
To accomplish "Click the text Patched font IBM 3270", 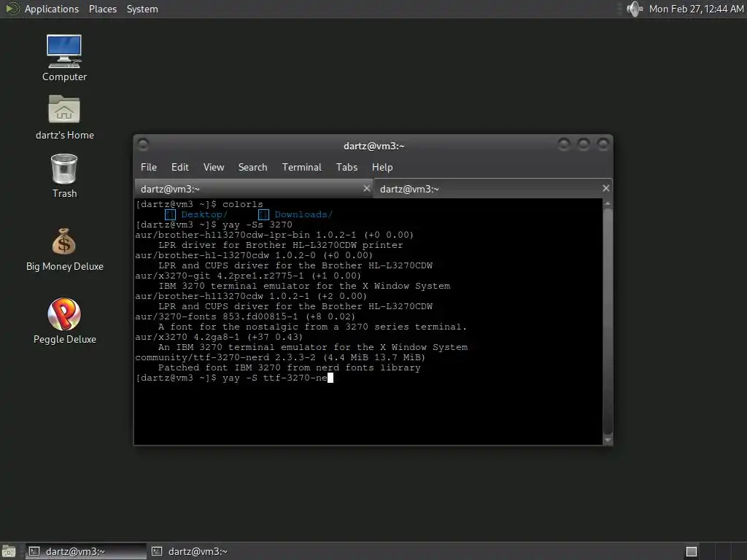I will [219, 367].
